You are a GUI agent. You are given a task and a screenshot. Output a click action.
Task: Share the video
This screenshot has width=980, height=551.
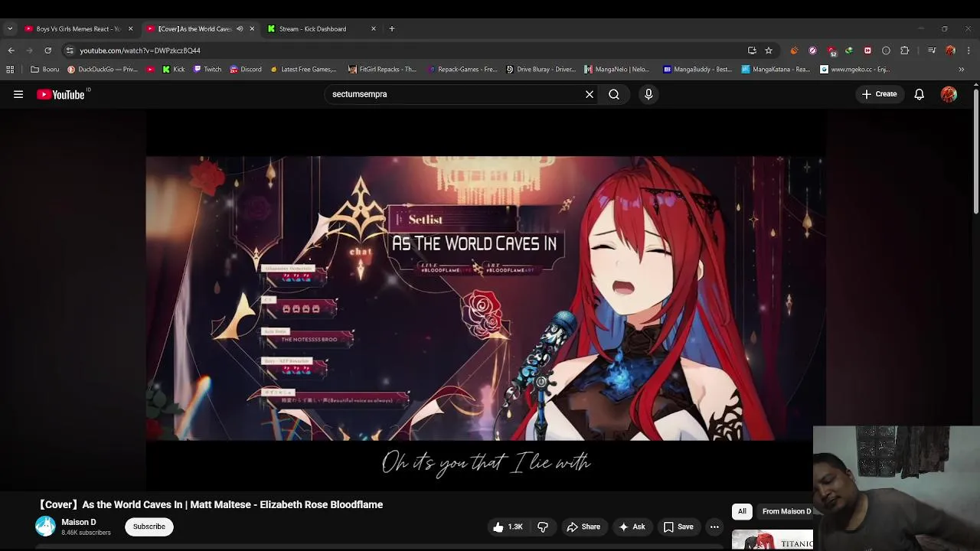583,527
